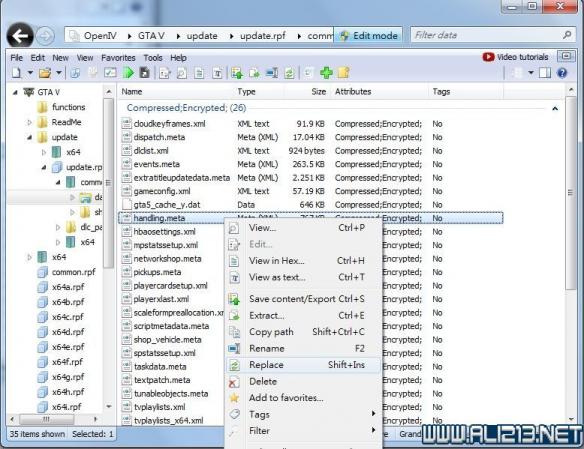
Task: Expand the ReadMe folder node
Action: (x=29, y=122)
